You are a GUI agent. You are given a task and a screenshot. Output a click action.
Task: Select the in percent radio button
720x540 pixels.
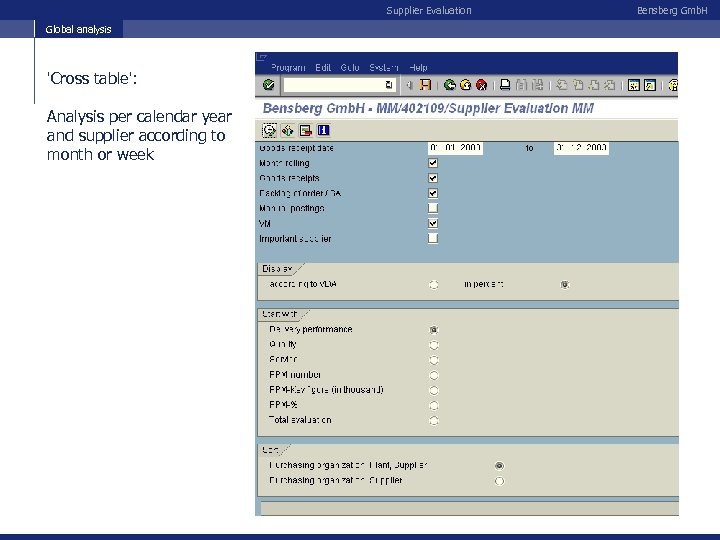[565, 285]
